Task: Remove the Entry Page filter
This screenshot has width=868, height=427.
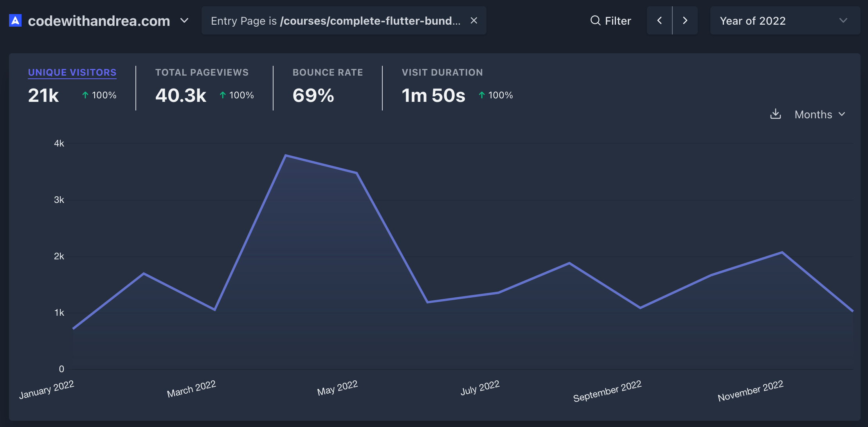Action: [474, 20]
